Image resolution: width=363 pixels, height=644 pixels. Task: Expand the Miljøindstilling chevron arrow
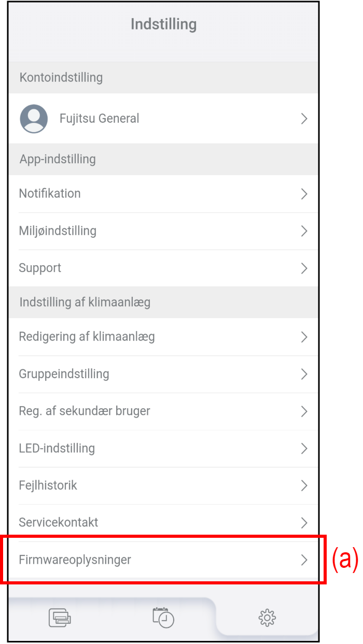(304, 231)
